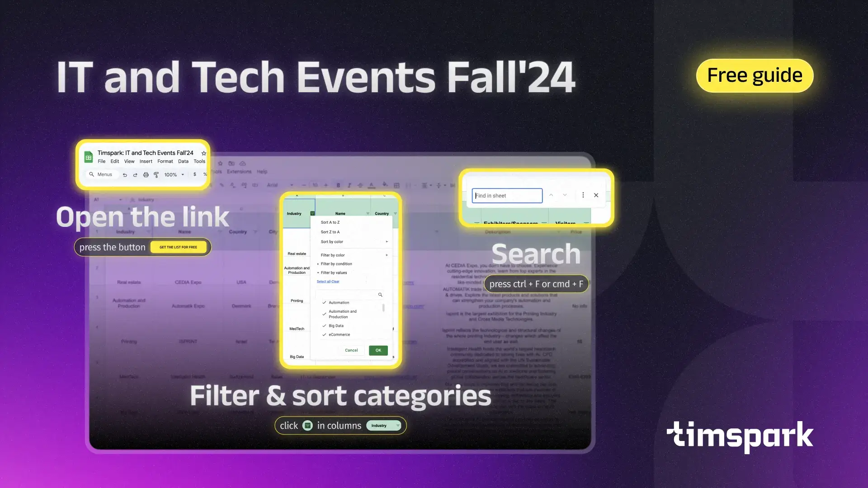
Task: Select Sort A to Z menu option
Action: click(x=330, y=222)
